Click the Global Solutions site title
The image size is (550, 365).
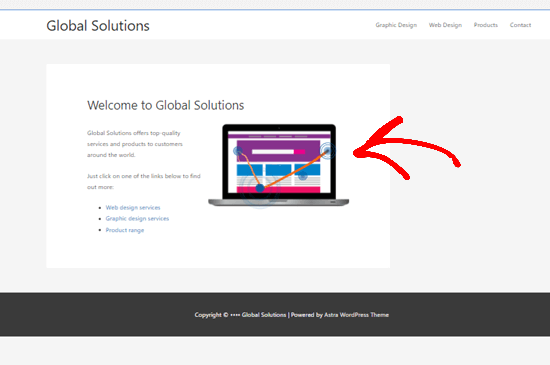(98, 26)
